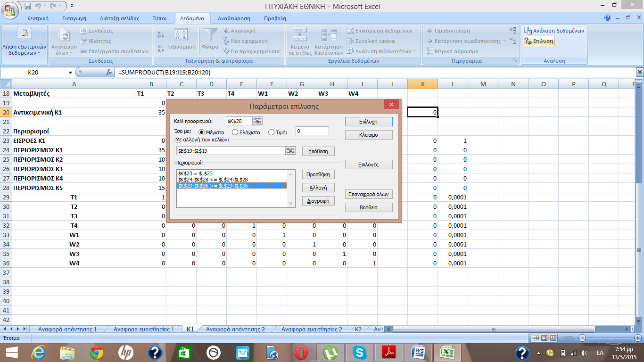Expand the Κατάργηση ομαδοποίησης dropdown arrow
644x362 pixels.
tap(504, 41)
